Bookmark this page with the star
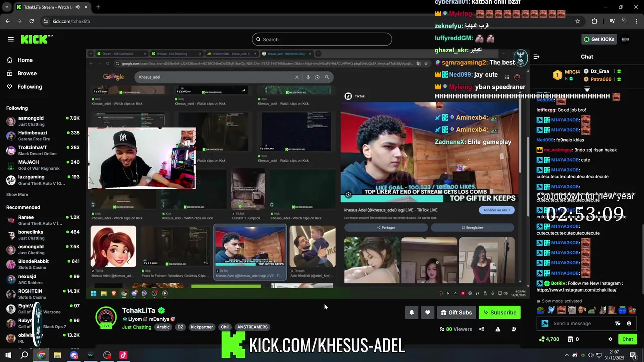 point(578,21)
